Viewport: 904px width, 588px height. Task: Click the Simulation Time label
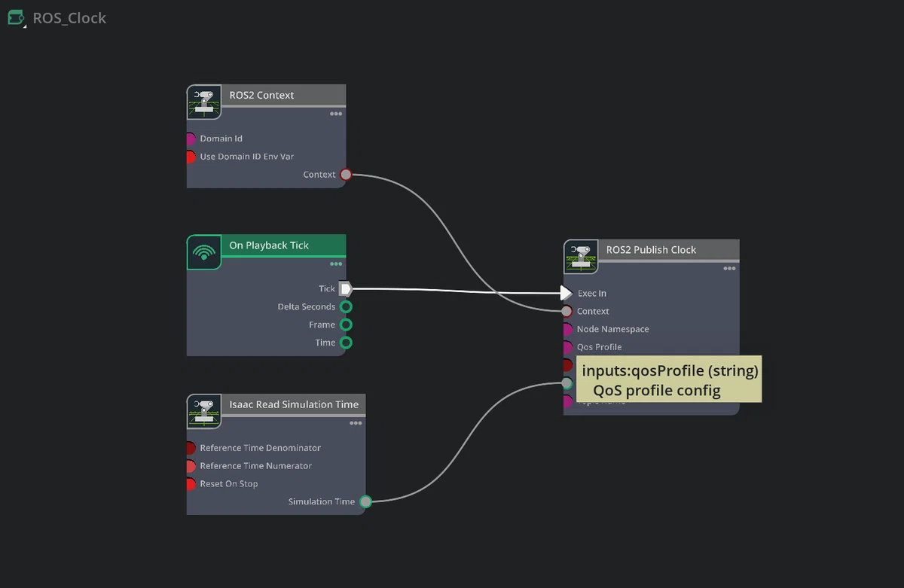[x=322, y=501]
